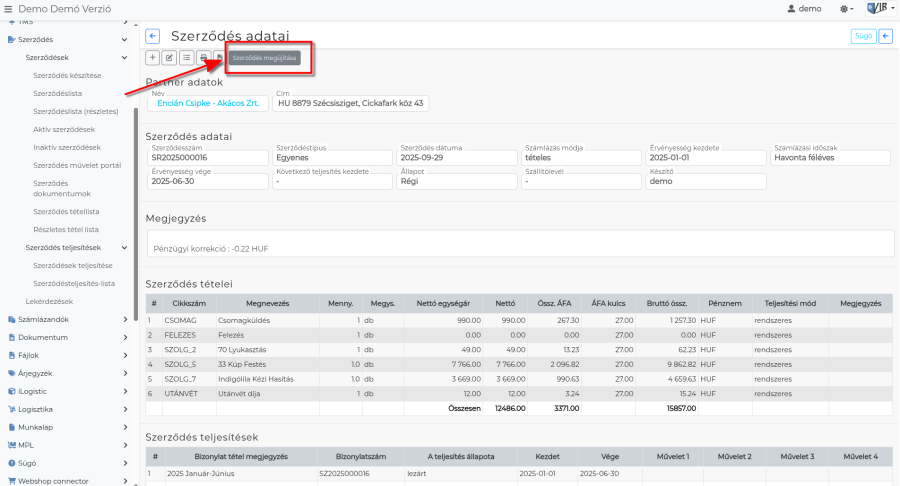The width and height of the screenshot is (900, 486).
Task: Open Encián Csipke - Akácos Zrt. partner link
Action: coord(208,103)
